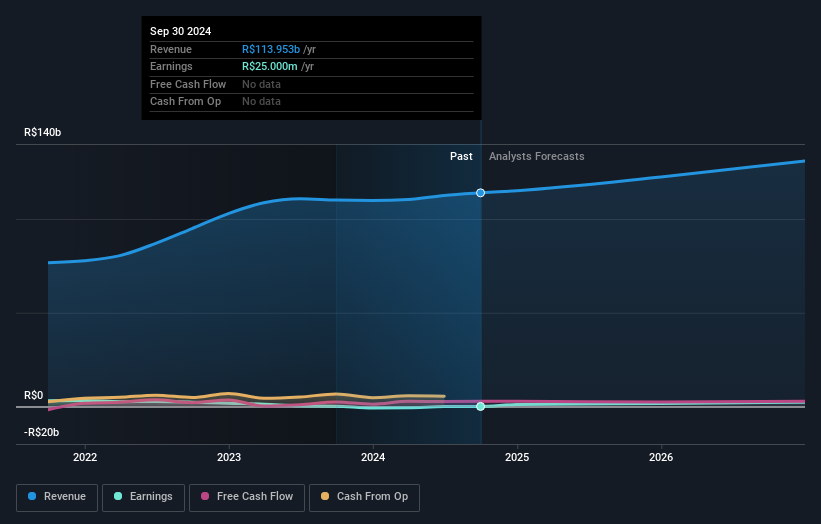821x524 pixels.
Task: Click the Revenue row label in tooltip
Action: pos(171,49)
